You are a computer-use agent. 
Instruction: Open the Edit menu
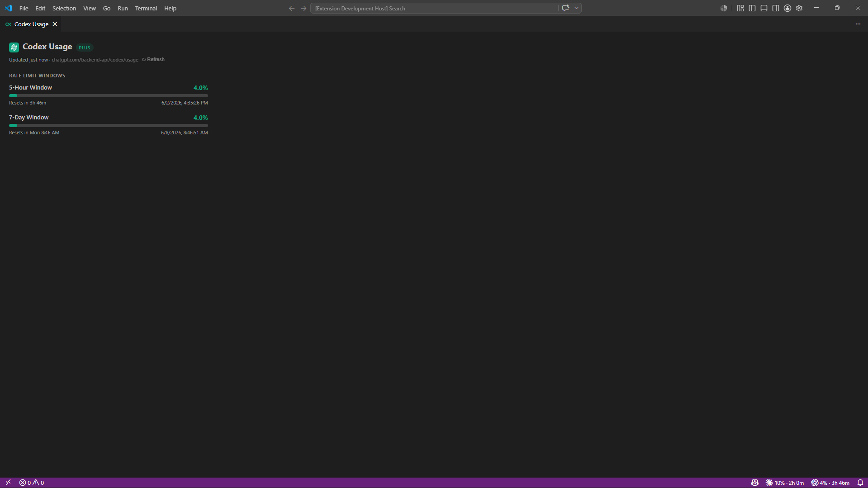40,8
